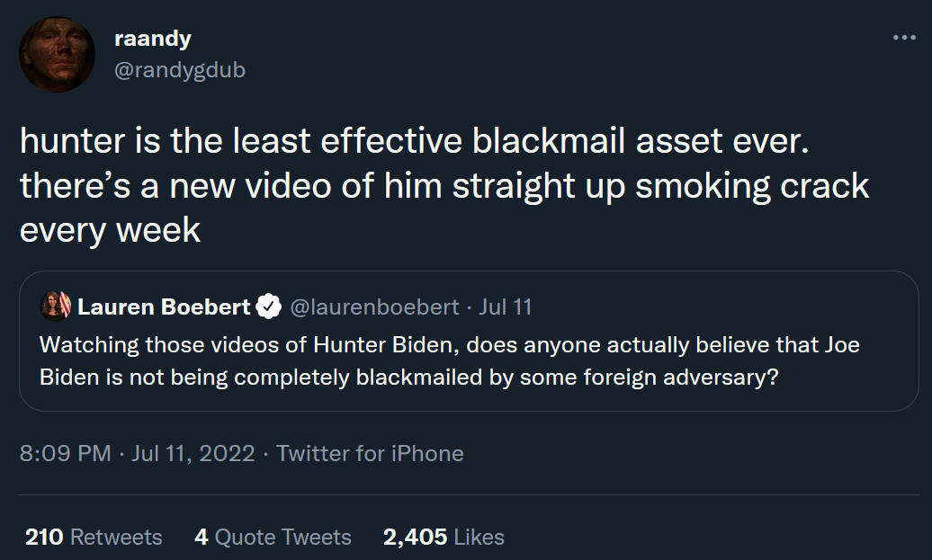Click the @randygdub handle
Viewport: 932px width, 560px height.
(180, 69)
